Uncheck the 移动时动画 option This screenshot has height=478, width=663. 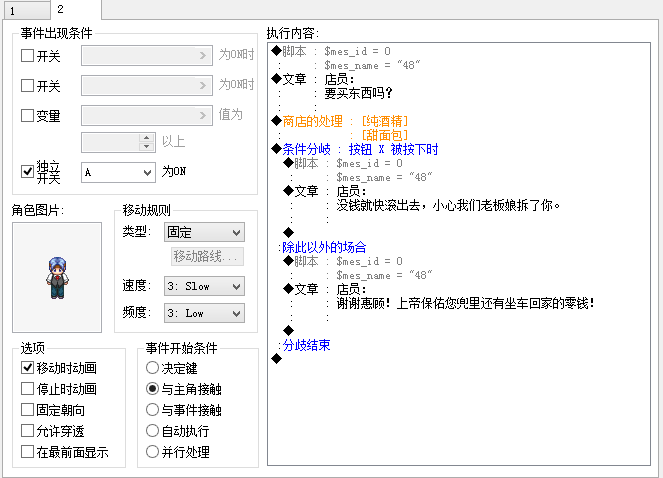click(x=27, y=368)
